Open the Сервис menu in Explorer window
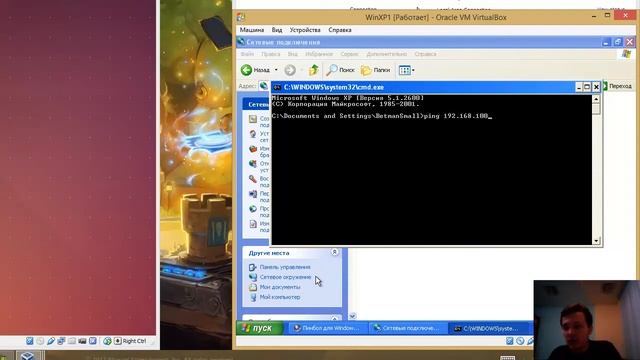This screenshot has width=640, height=360. tap(349, 54)
